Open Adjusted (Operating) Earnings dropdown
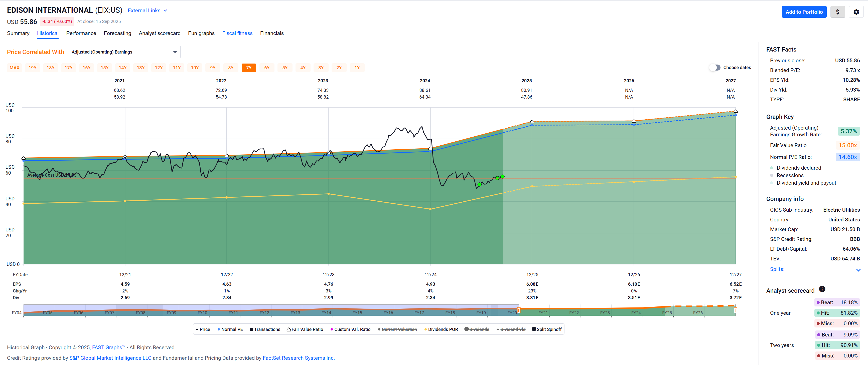 pos(124,52)
